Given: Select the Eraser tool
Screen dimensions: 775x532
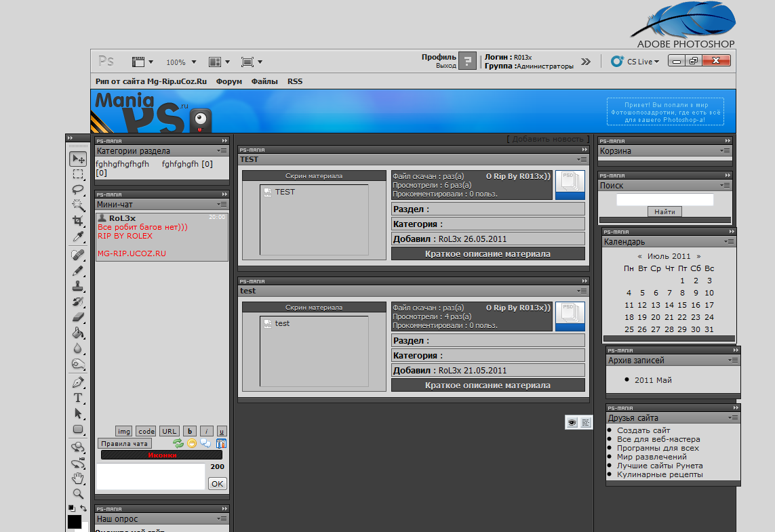Looking at the screenshot, I should [78, 317].
